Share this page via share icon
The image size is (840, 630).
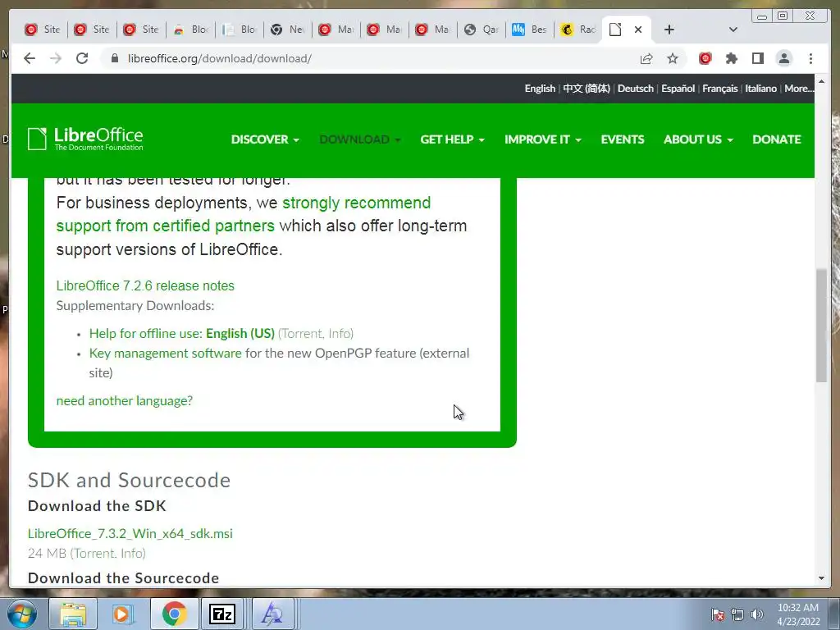tap(646, 58)
